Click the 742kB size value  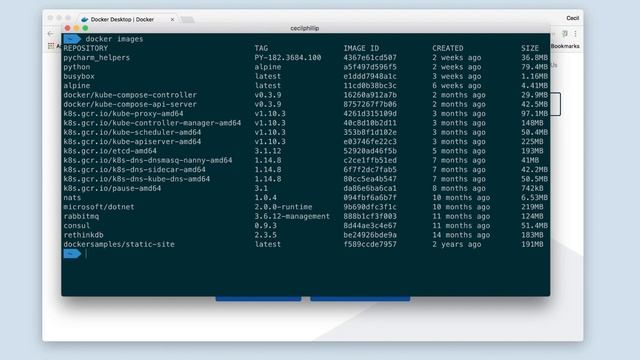[x=532, y=189]
